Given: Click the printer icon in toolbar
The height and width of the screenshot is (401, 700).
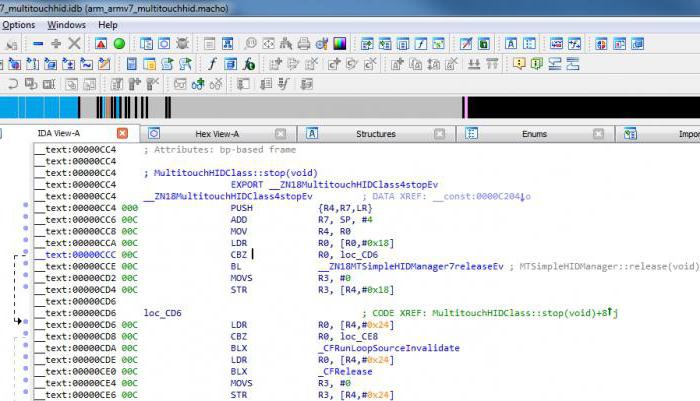Looking at the screenshot, I should [x=303, y=44].
